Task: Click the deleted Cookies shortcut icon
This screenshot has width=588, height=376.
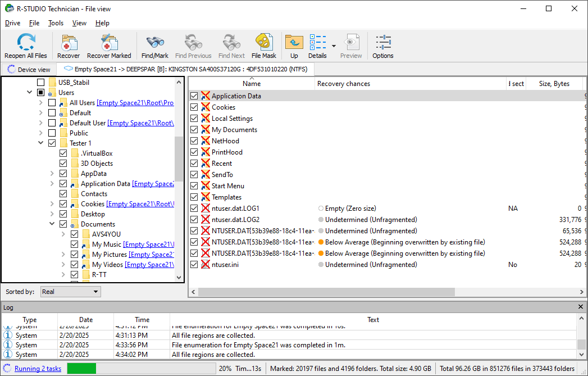Action: pyautogui.click(x=205, y=107)
